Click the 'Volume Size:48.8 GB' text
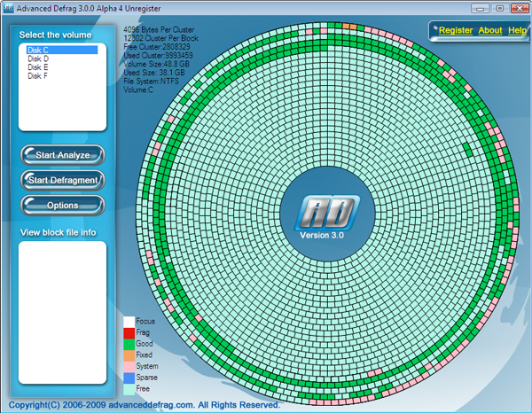The width and height of the screenshot is (532, 413). pyautogui.click(x=156, y=64)
